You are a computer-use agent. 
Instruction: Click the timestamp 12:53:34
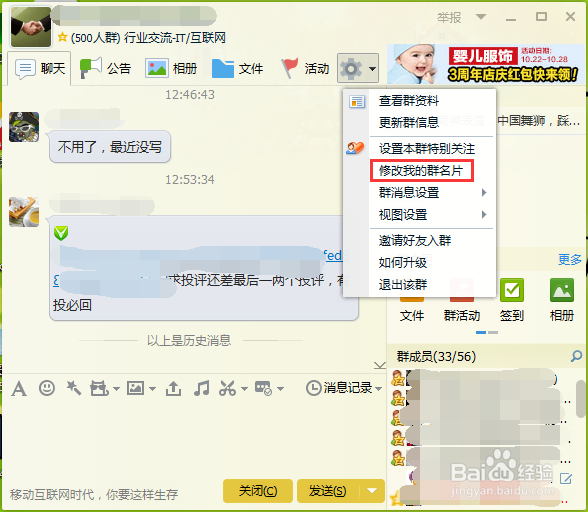tap(190, 180)
